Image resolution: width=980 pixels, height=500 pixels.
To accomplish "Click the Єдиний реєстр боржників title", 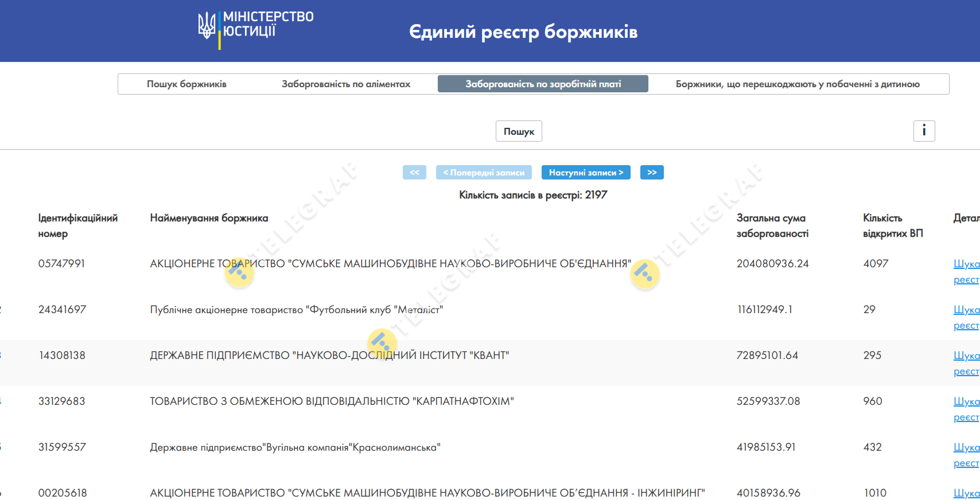I will point(523,32).
